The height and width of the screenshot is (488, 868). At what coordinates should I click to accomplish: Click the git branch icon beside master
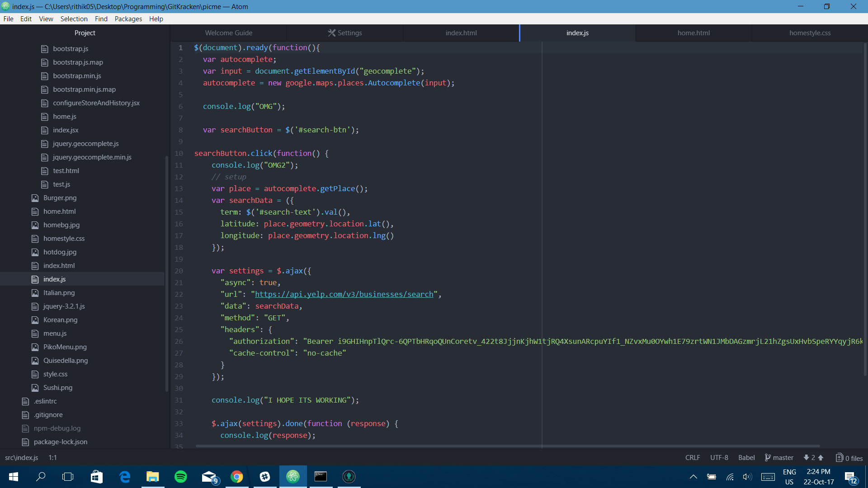(x=768, y=458)
